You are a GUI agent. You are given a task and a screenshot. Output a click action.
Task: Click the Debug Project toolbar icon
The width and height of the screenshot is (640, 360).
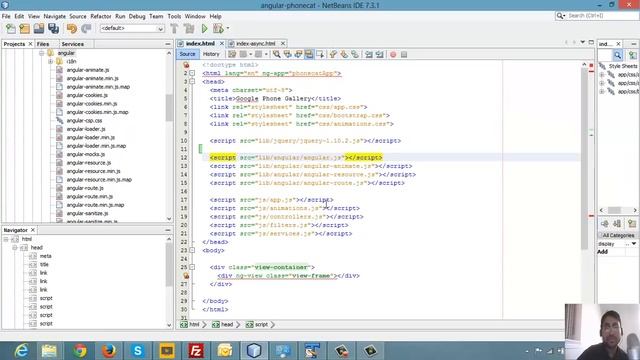218,29
